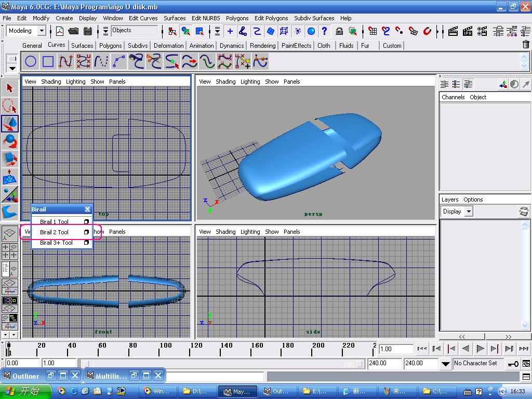Toggle the handles selection mask plus icon

(x=230, y=31)
